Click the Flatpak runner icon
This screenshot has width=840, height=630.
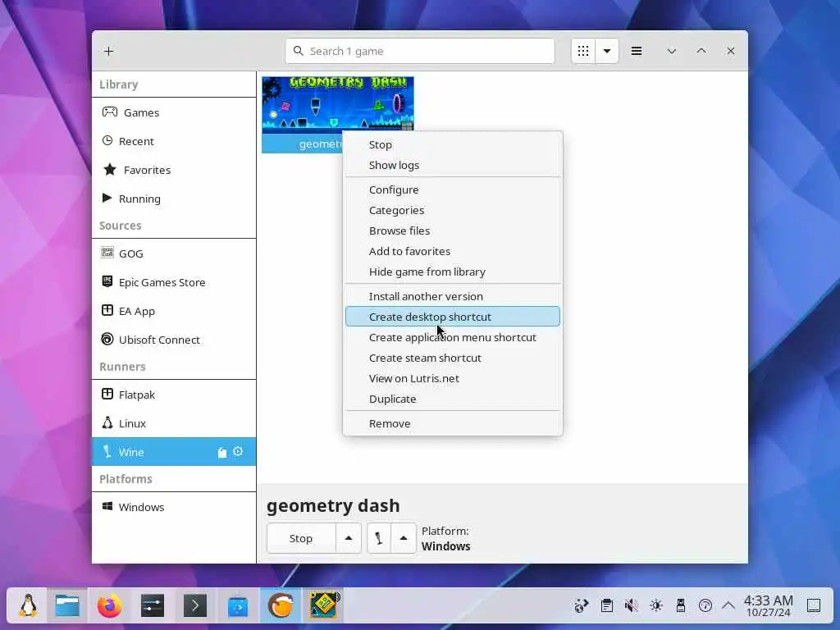(107, 395)
